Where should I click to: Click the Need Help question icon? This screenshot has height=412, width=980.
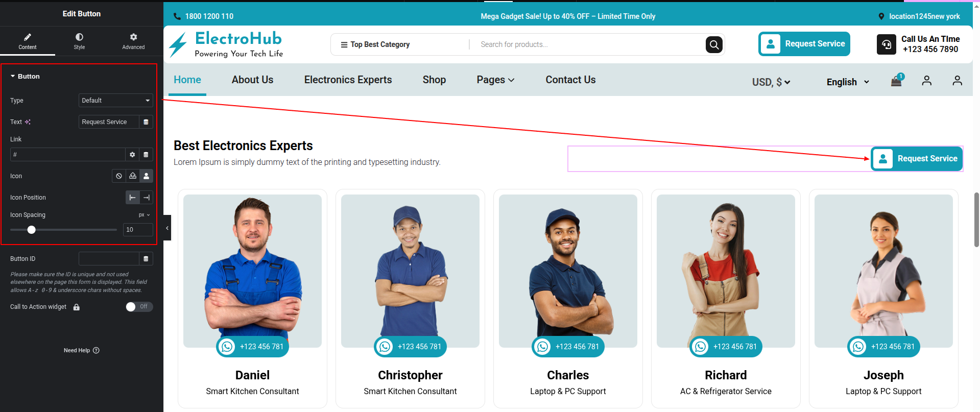[97, 350]
